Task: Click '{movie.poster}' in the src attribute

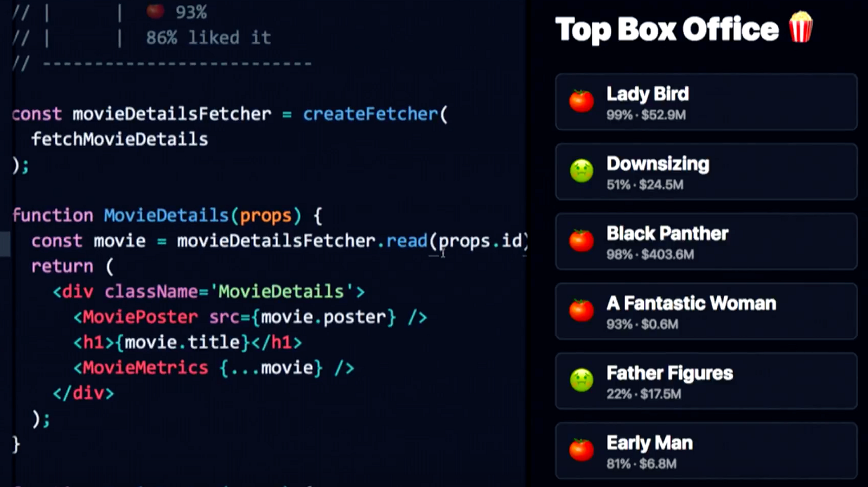Action: (324, 317)
